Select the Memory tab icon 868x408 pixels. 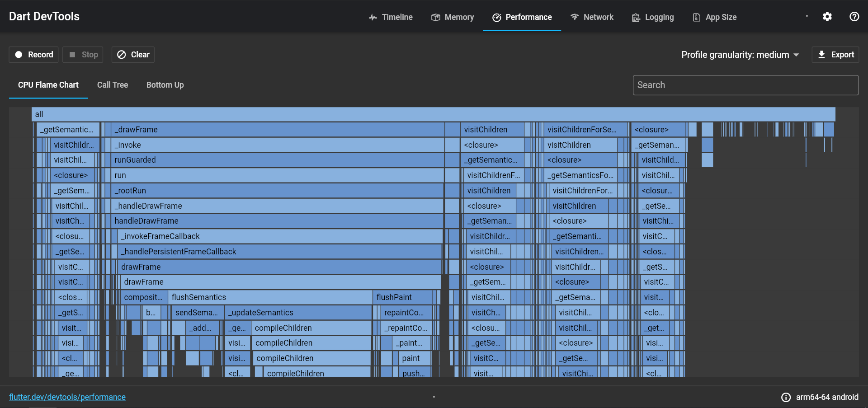(436, 17)
